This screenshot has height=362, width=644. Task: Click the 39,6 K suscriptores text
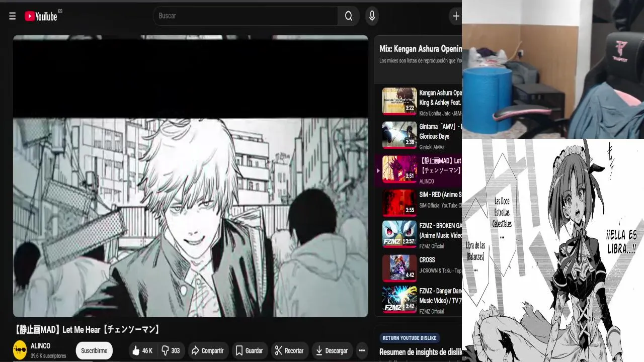[x=48, y=356]
